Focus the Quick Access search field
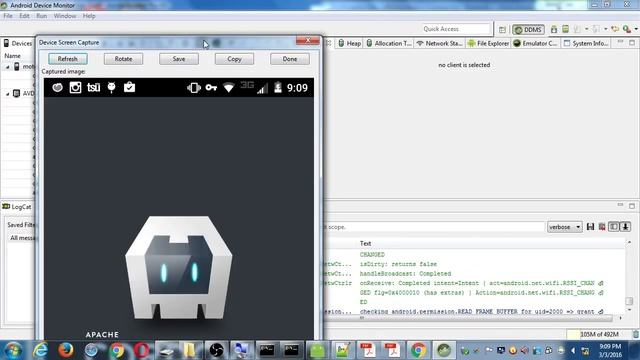 point(456,29)
